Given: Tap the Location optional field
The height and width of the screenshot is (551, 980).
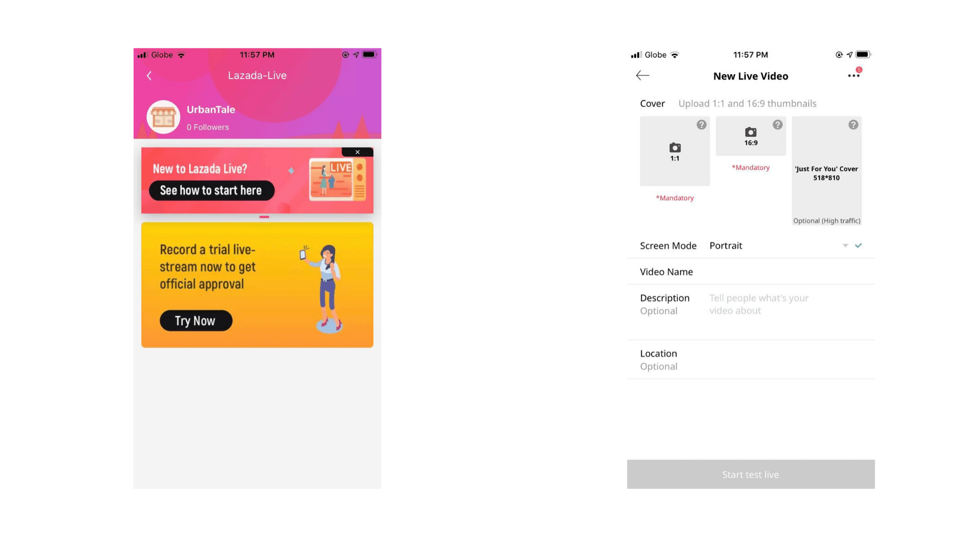Looking at the screenshot, I should point(750,360).
